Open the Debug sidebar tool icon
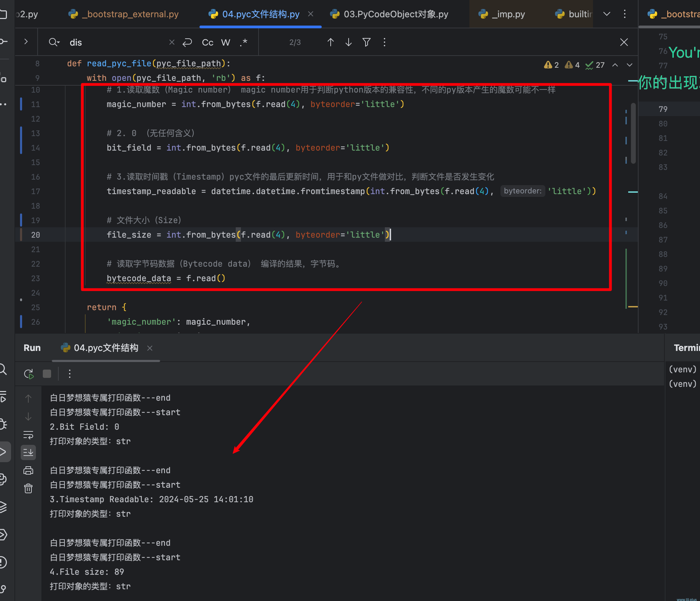 point(3,424)
